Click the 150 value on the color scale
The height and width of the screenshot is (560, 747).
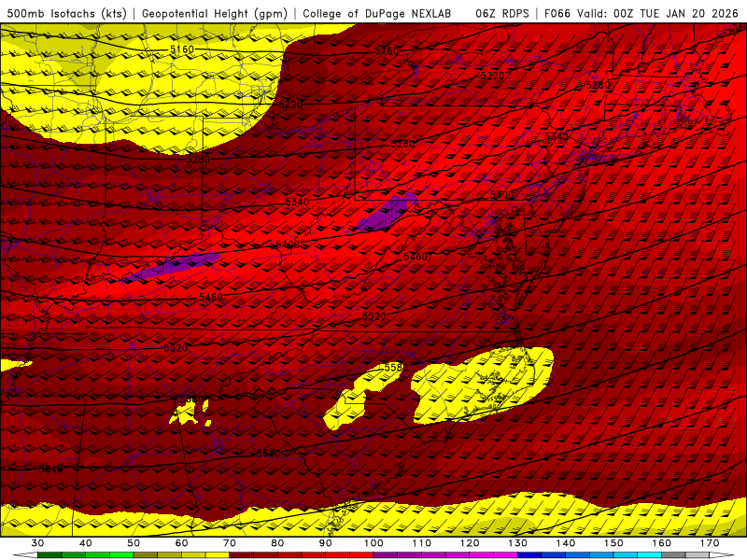click(614, 543)
